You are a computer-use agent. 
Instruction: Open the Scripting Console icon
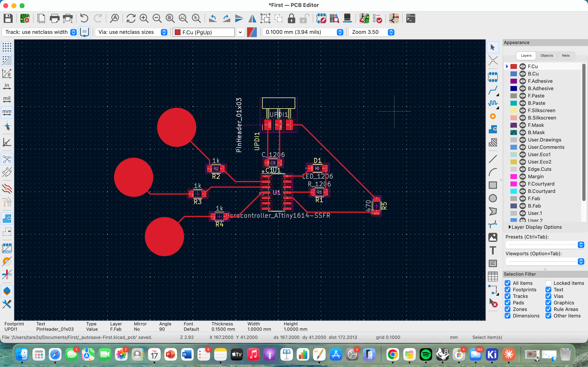pos(410,18)
